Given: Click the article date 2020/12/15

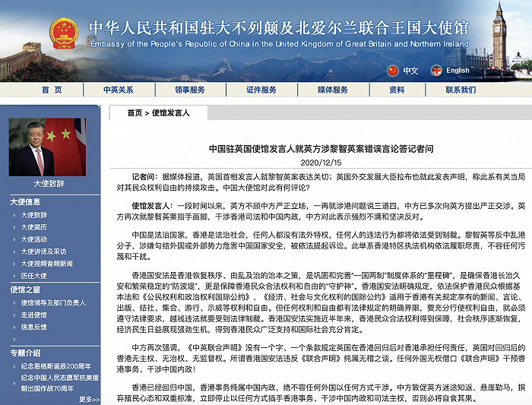Looking at the screenshot, I should coord(321,163).
